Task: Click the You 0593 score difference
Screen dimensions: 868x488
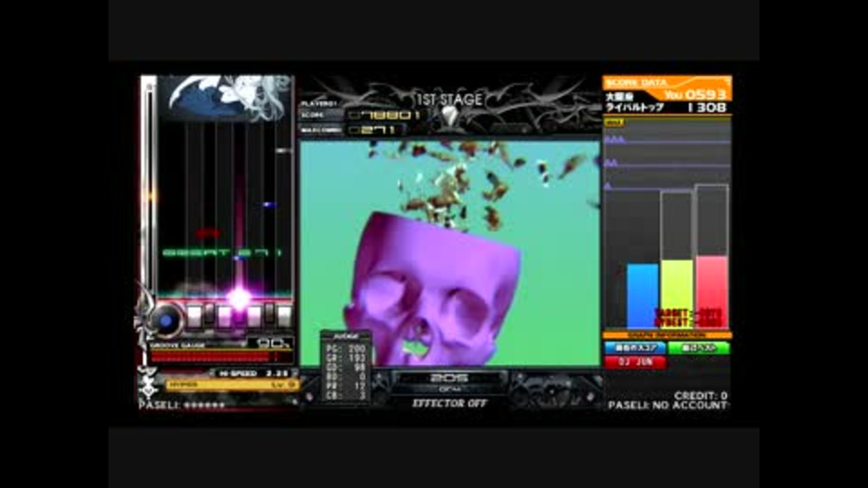Action: (x=695, y=95)
